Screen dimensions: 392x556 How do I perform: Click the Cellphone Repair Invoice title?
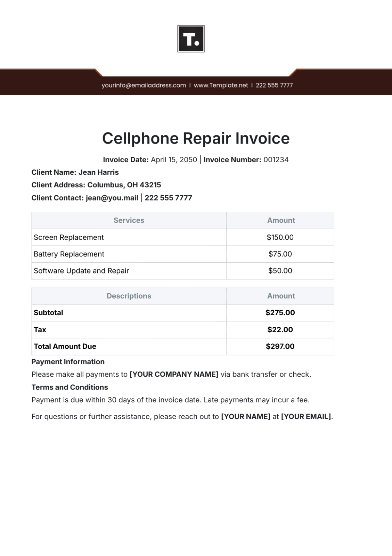pyautogui.click(x=196, y=138)
